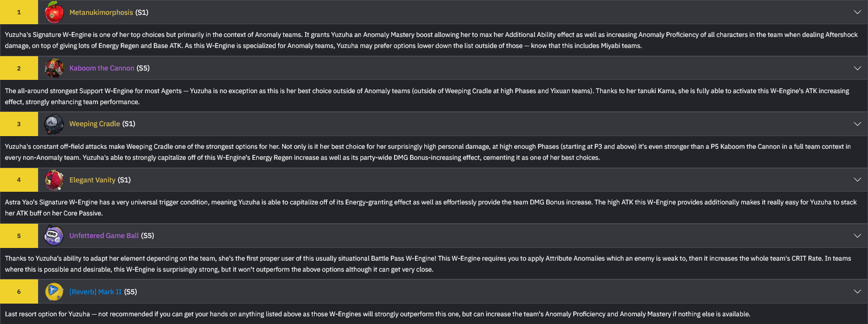Screen dimensions: 868x324
Task: Open the Unfettered Game Ball link
Action: (x=104, y=236)
